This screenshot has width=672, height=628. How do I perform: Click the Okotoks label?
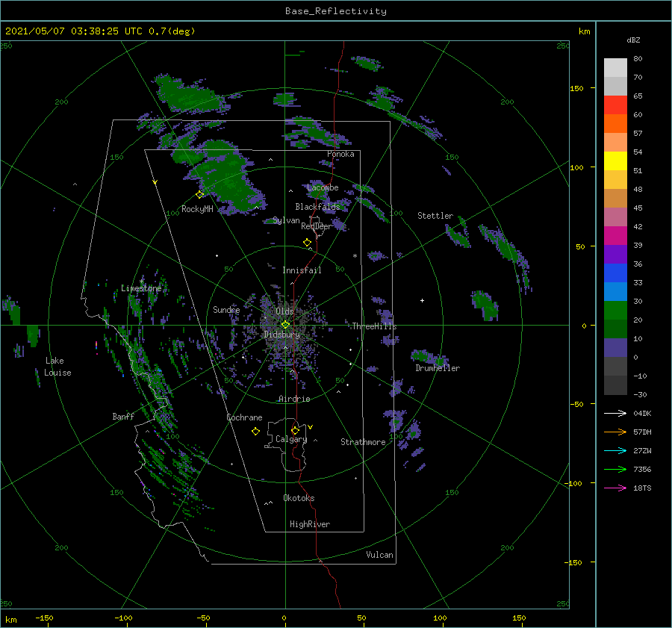[299, 498]
